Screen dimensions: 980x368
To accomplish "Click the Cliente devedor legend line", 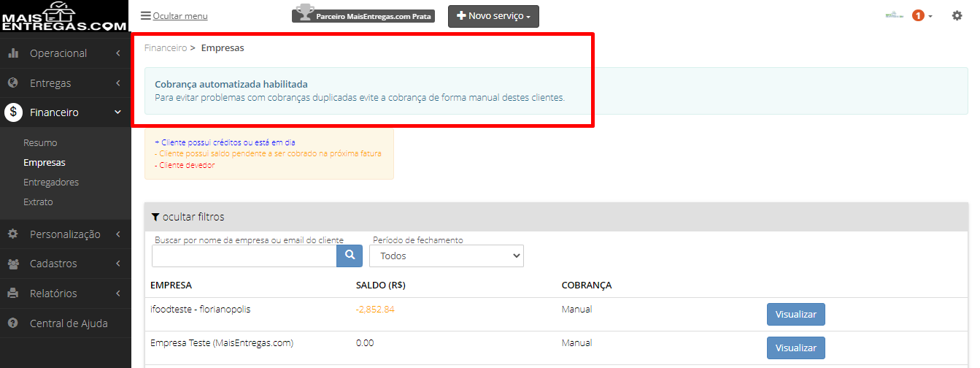I will [185, 165].
